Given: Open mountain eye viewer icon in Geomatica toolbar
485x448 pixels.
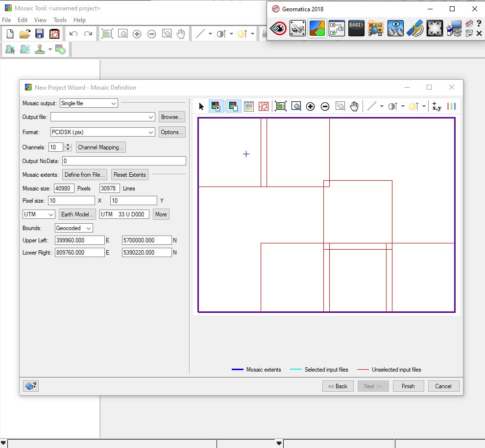Looking at the screenshot, I should click(395, 28).
